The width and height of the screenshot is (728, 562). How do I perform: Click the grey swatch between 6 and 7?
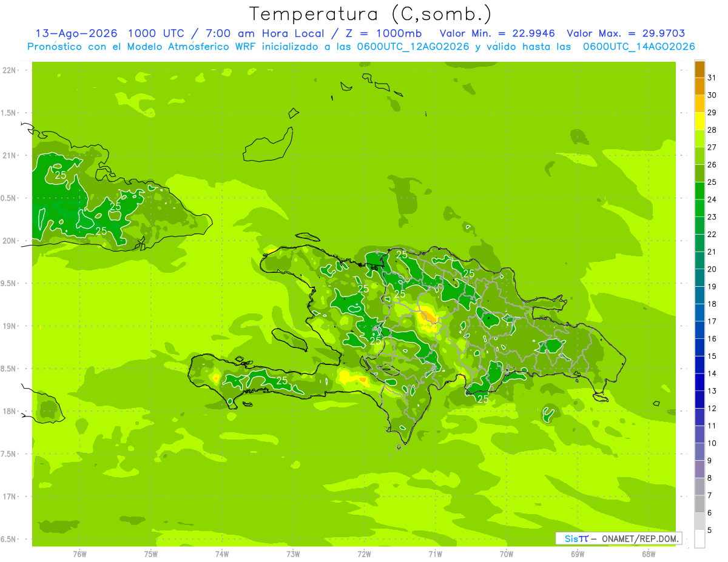tap(699, 504)
